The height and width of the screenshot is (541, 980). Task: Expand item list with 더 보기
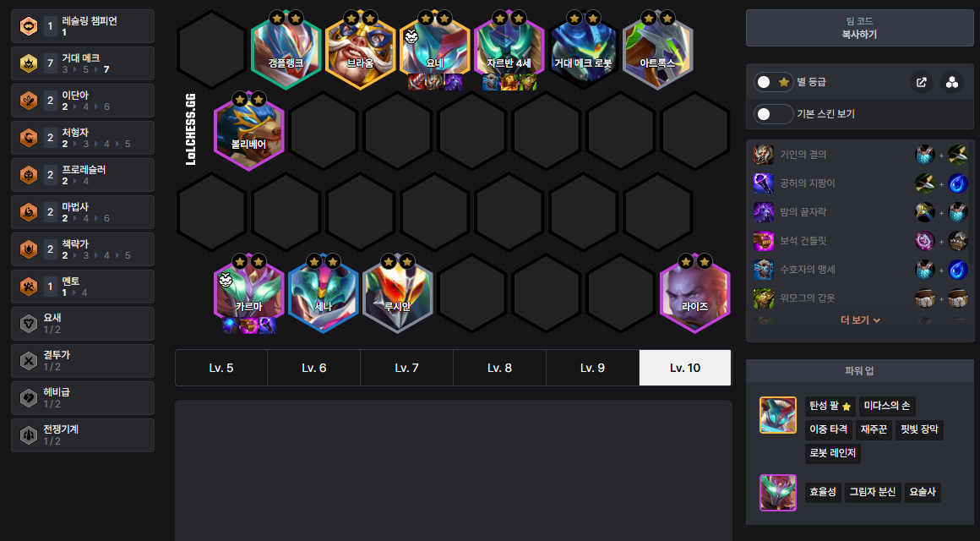tap(860, 320)
